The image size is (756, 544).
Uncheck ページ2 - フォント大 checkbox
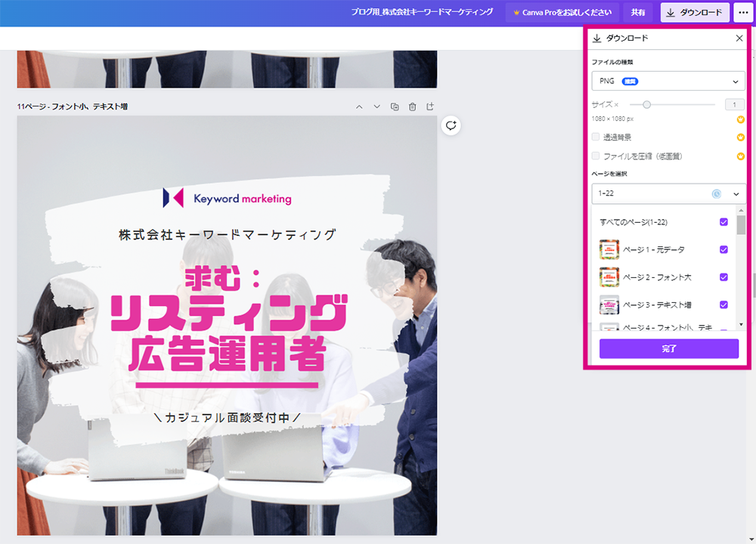tap(723, 277)
